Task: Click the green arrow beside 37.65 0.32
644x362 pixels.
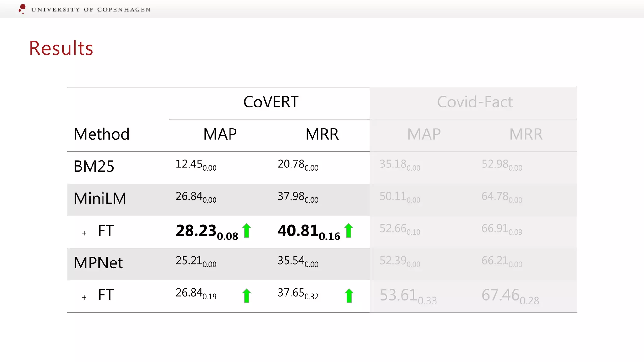Action: (x=349, y=296)
